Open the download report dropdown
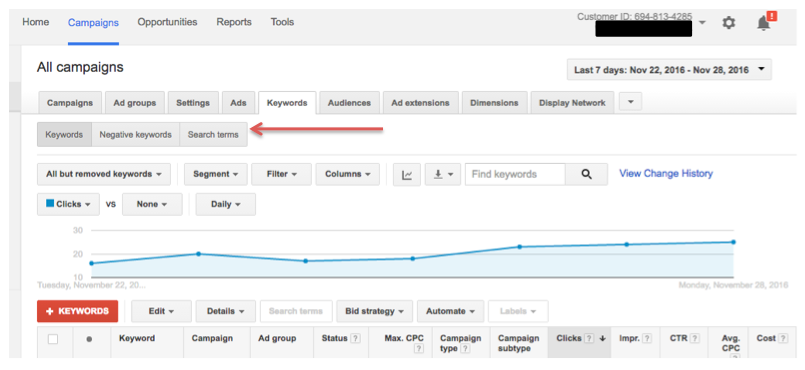The image size is (805, 370). pos(443,174)
